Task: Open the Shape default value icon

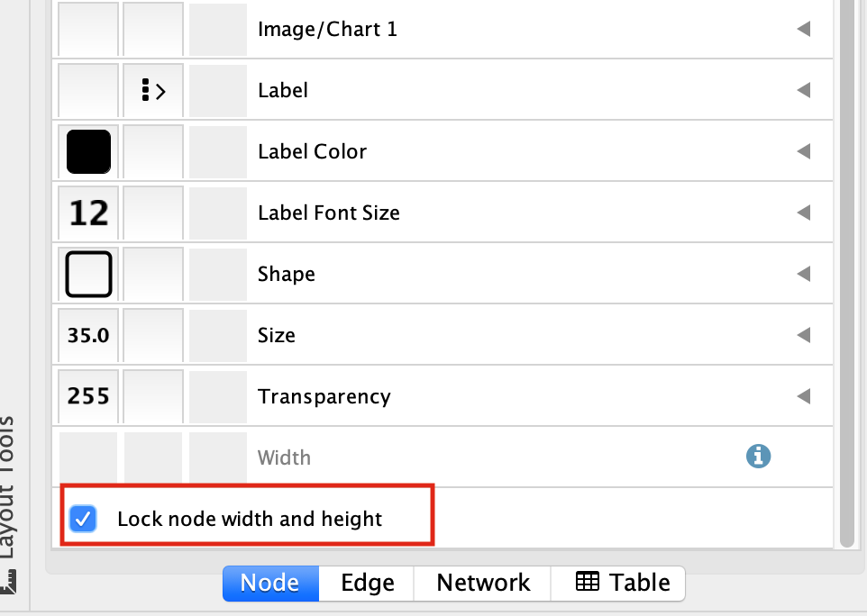Action: click(x=88, y=274)
